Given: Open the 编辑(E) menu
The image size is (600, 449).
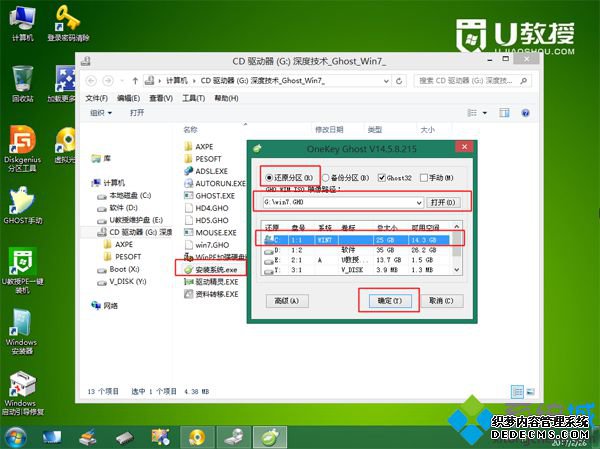Looking at the screenshot, I should pos(128,98).
